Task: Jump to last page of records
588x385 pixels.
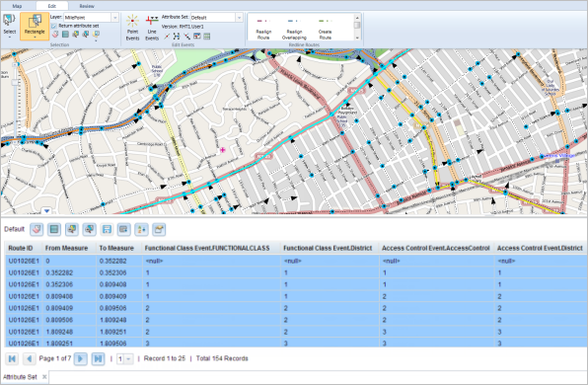Action: [98, 359]
